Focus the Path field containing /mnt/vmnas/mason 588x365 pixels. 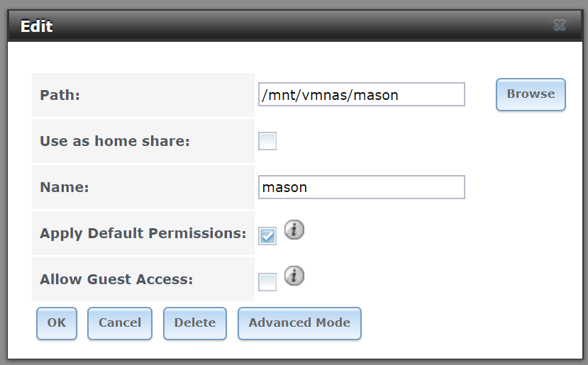click(x=362, y=94)
